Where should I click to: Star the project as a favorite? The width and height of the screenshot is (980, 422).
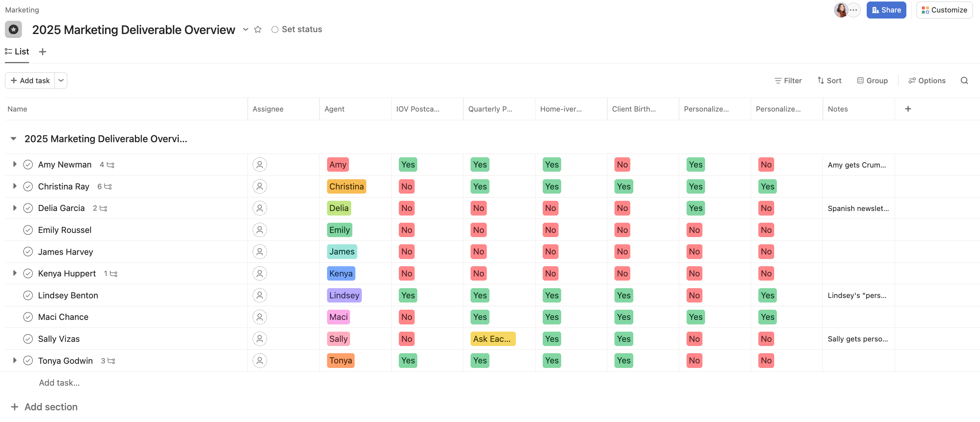coord(258,29)
